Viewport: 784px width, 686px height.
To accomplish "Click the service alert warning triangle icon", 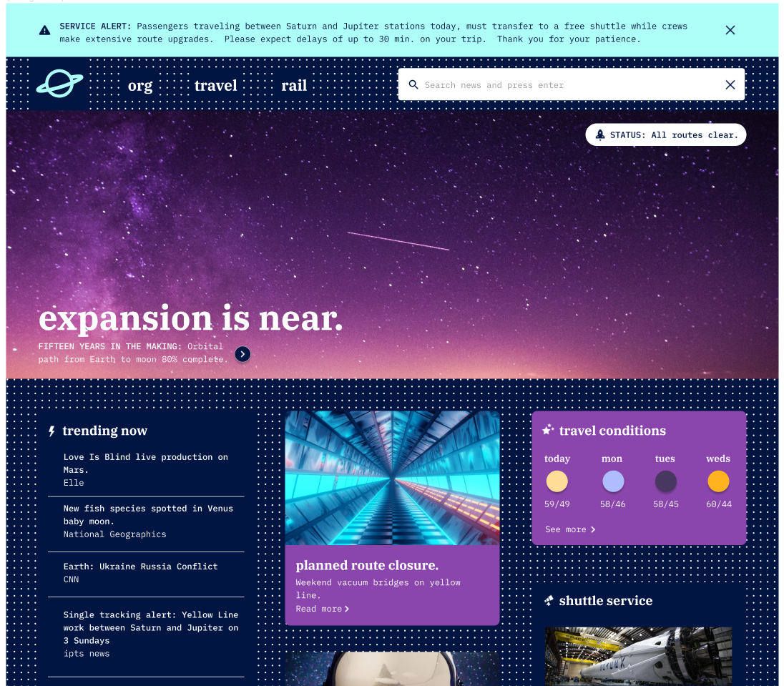I will (x=44, y=31).
